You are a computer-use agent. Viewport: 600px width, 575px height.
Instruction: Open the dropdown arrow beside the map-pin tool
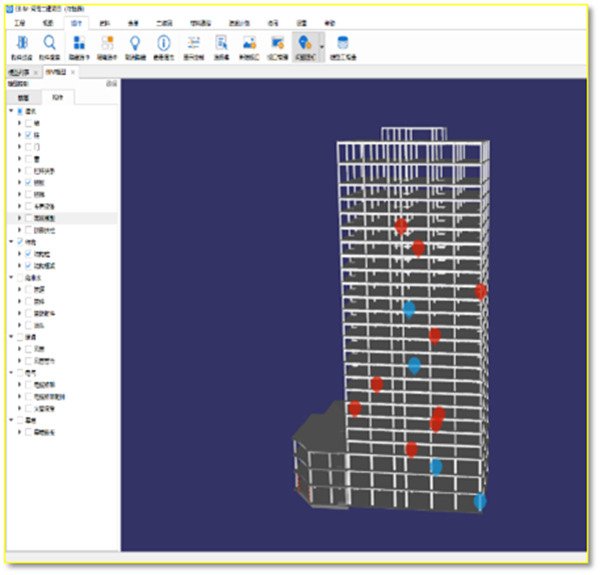[x=322, y=47]
